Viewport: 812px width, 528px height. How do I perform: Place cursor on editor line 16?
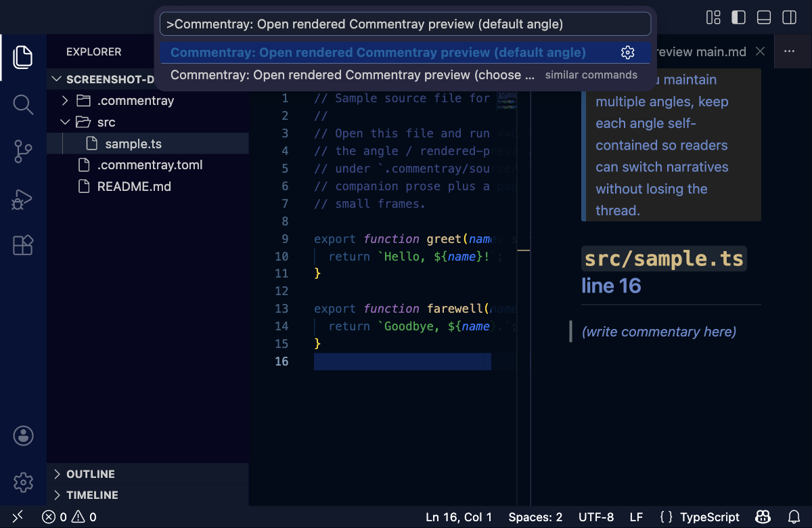pos(402,361)
